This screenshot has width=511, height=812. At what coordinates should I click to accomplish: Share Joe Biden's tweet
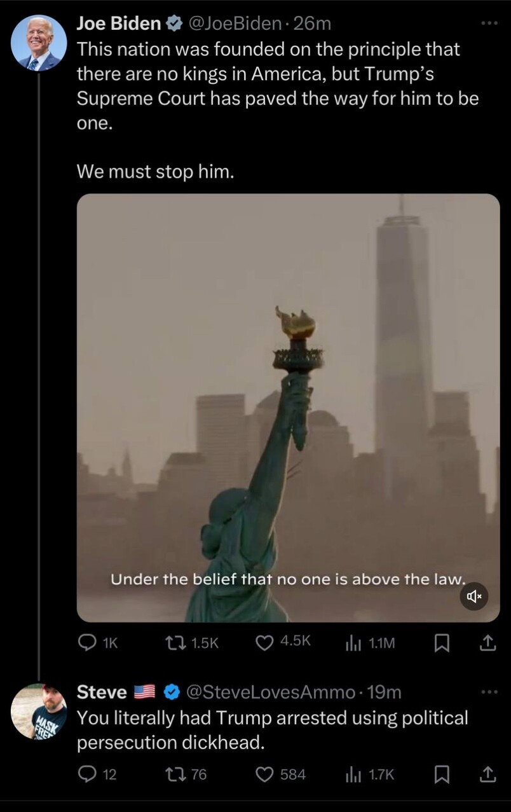487,643
